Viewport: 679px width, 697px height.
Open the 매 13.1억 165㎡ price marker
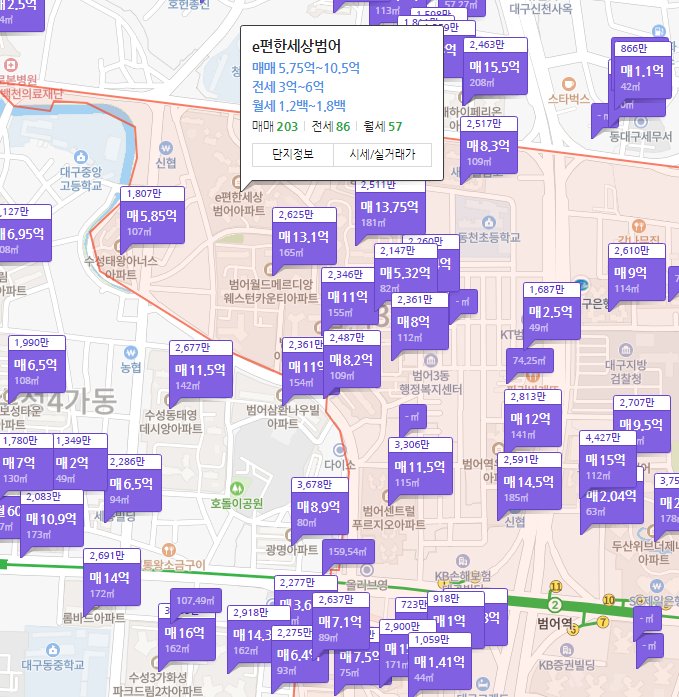coord(304,237)
